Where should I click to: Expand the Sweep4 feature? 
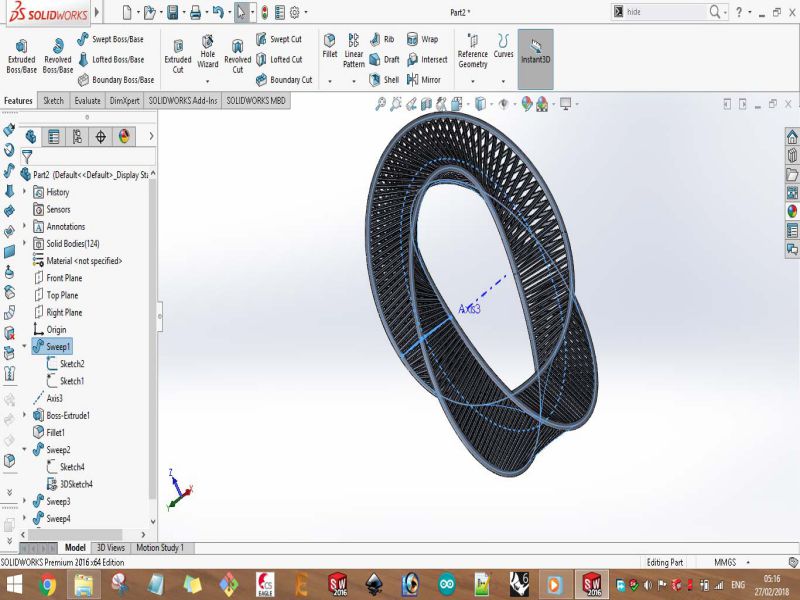click(x=24, y=518)
